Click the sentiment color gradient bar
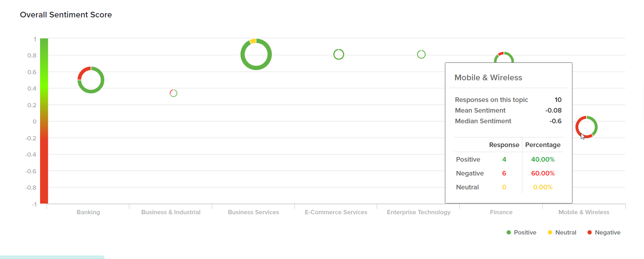644x259 pixels. (44, 121)
